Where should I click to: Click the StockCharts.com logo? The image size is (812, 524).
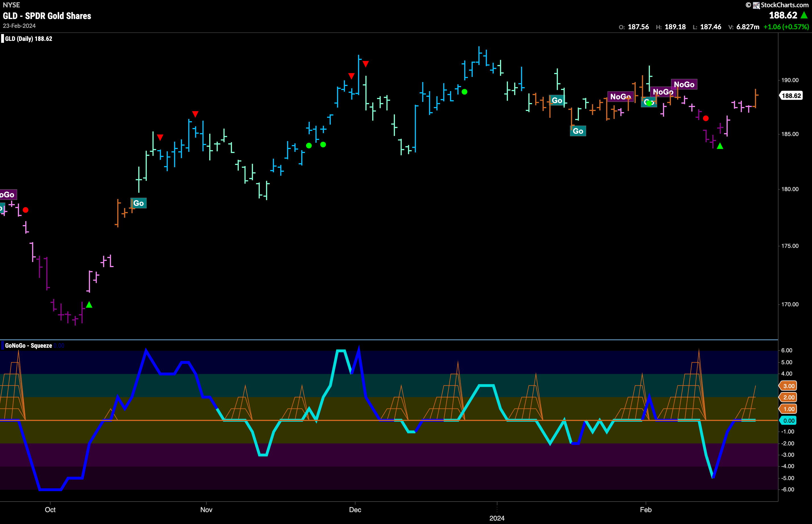(777, 5)
